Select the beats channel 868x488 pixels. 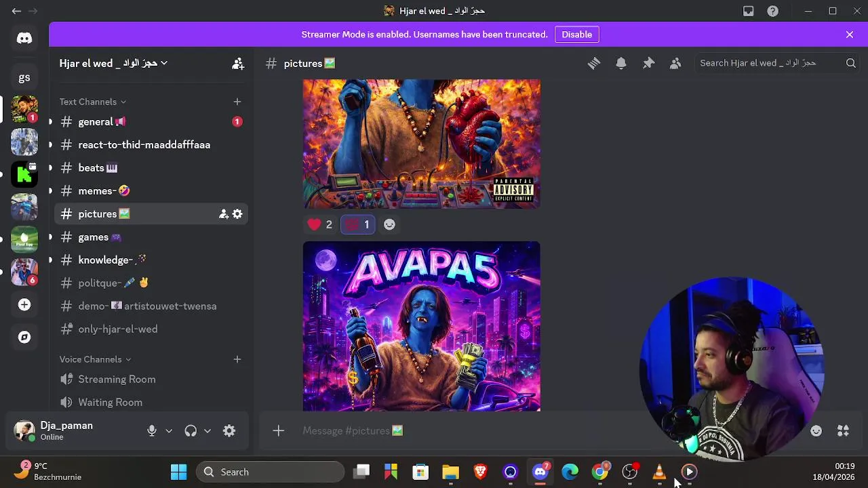[x=151, y=168]
